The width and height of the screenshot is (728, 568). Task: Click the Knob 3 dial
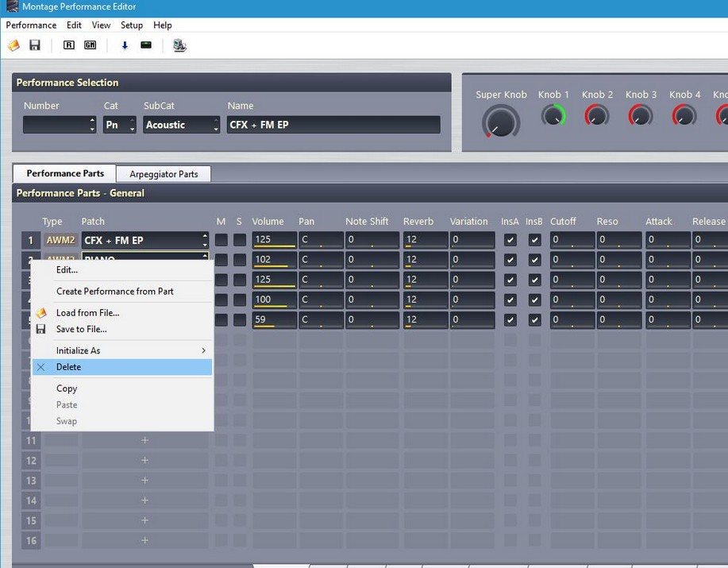(x=640, y=115)
